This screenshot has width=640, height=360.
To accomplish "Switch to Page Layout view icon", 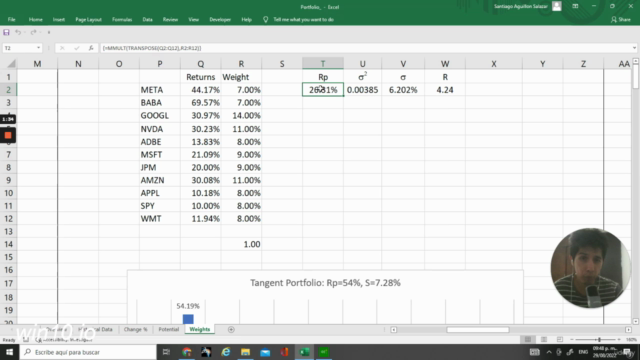I will pyautogui.click(x=544, y=340).
